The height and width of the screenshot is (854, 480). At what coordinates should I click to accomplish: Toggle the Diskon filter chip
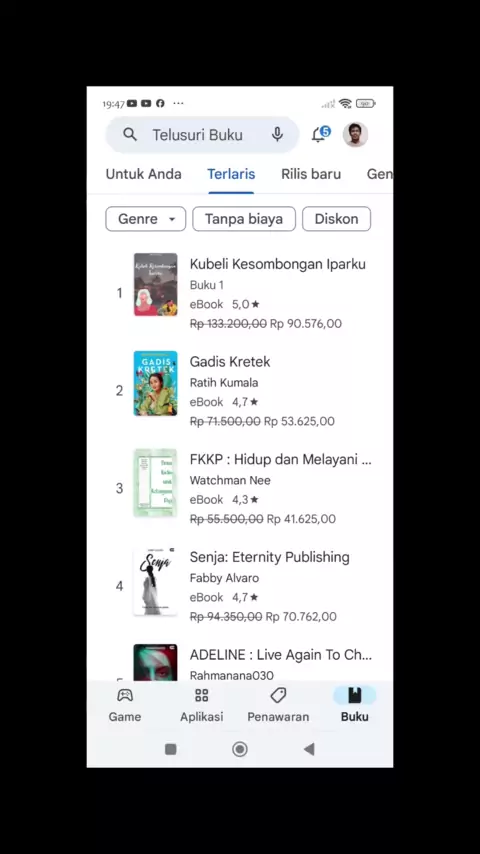(337, 219)
